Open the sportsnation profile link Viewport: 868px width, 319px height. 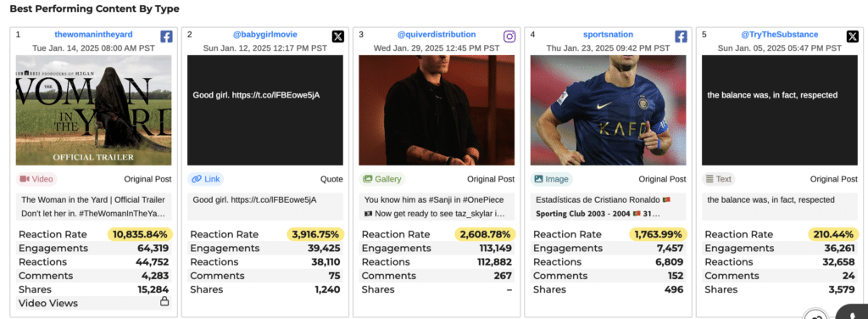(x=608, y=34)
